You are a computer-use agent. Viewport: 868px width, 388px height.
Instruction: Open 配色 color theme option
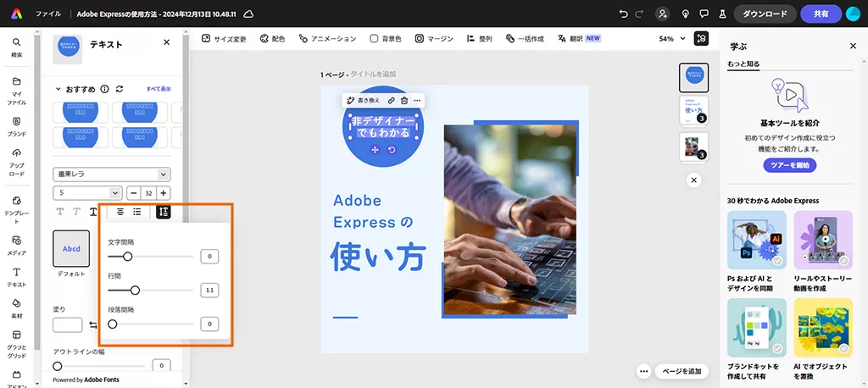(272, 39)
